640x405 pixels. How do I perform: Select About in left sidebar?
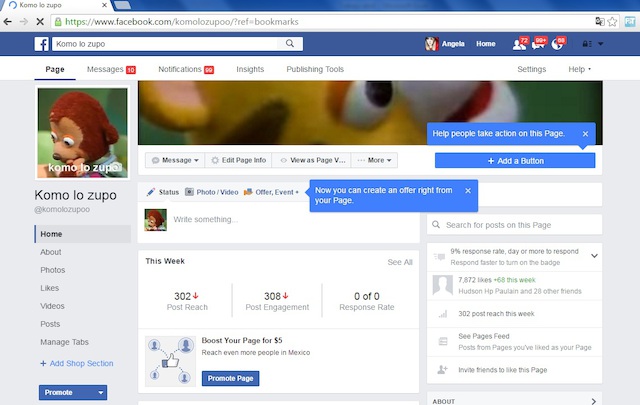[x=51, y=252]
